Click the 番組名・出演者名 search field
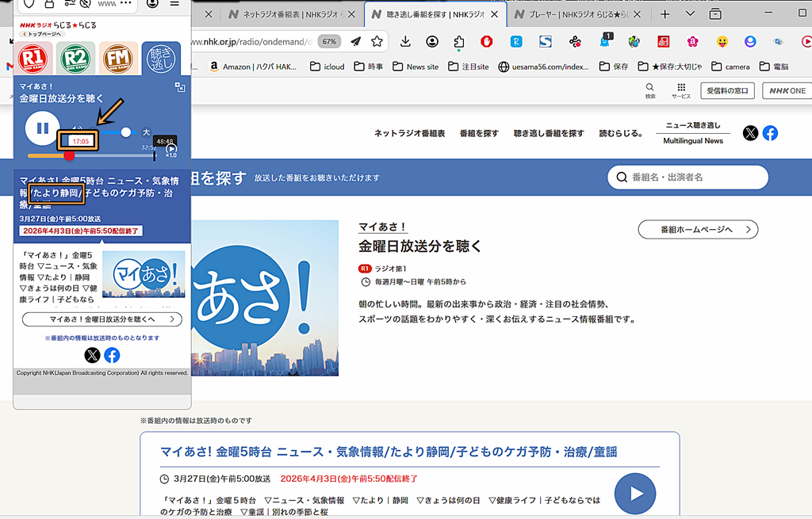This screenshot has height=519, width=812. [688, 177]
